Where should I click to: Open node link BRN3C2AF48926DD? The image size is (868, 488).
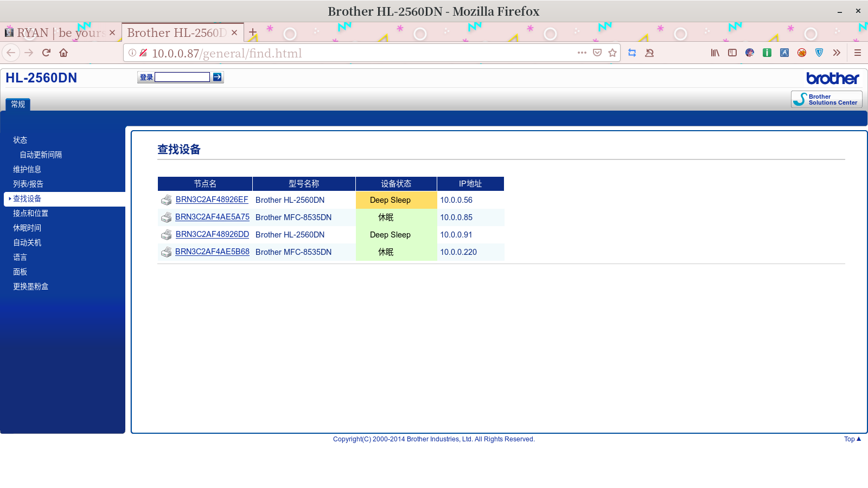point(212,234)
